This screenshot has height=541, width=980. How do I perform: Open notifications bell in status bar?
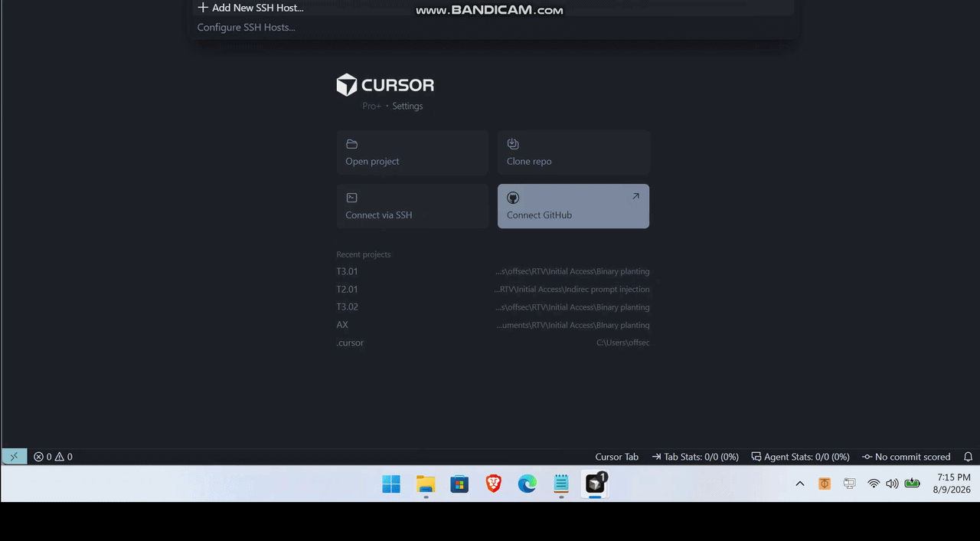pyautogui.click(x=968, y=457)
